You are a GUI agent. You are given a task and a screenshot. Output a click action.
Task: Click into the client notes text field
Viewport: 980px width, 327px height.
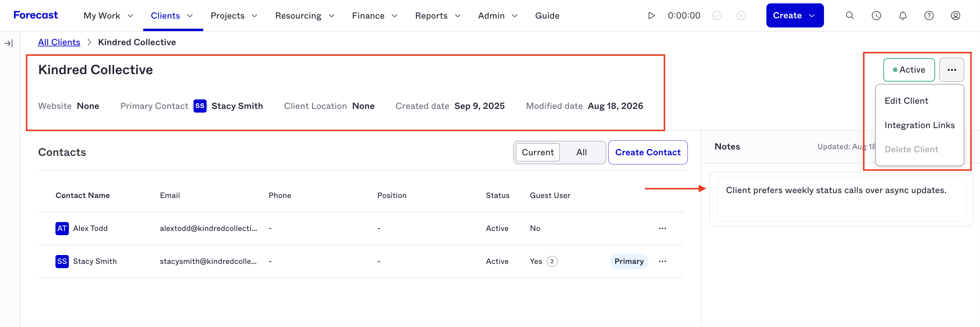click(x=841, y=199)
